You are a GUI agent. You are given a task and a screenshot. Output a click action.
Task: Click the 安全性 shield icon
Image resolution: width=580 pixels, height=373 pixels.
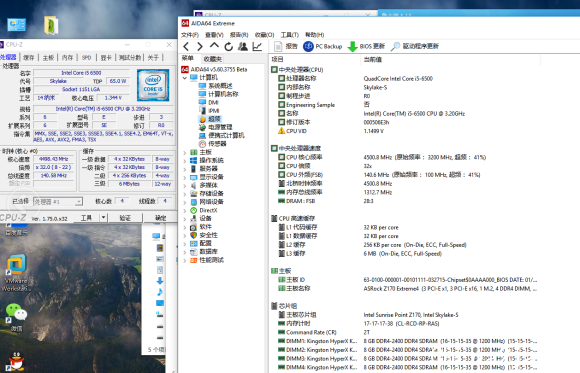pyautogui.click(x=193, y=235)
